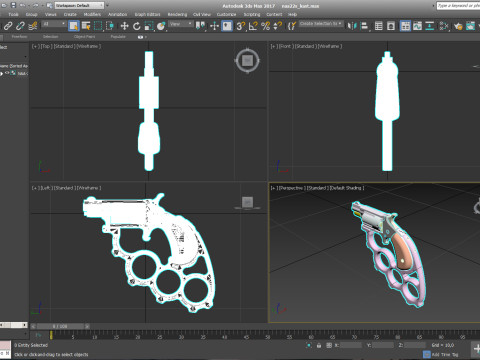Click the Left viewport label
This screenshot has height=360, width=480.
click(x=45, y=188)
